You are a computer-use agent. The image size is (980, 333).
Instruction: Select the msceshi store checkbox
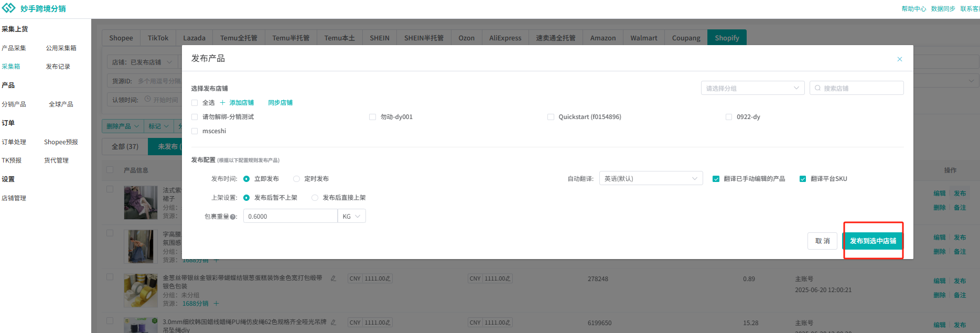[x=195, y=131]
